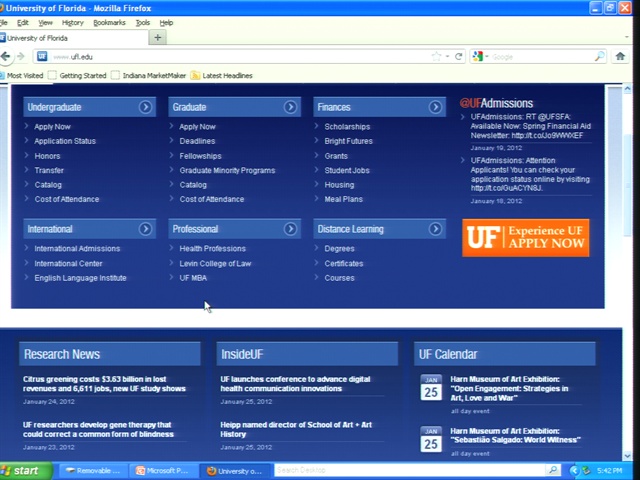Open the History menu

[73, 23]
